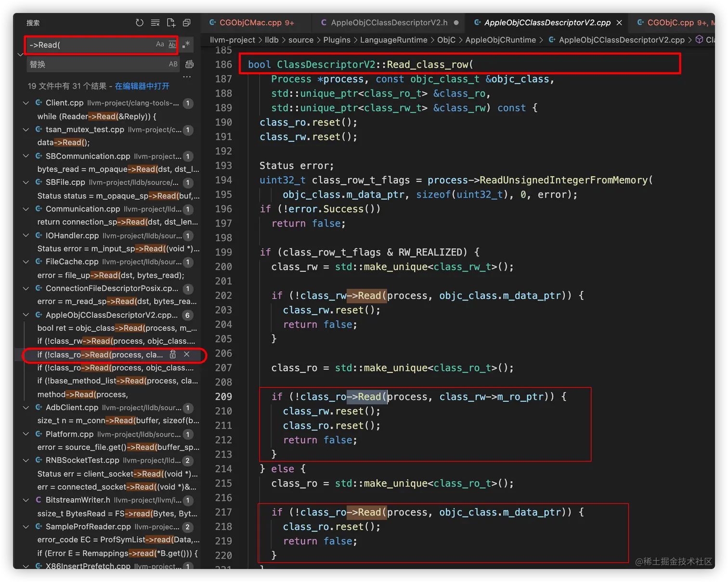Screen dimensions: 728x582
Task: Clear the search results list
Action: click(155, 23)
